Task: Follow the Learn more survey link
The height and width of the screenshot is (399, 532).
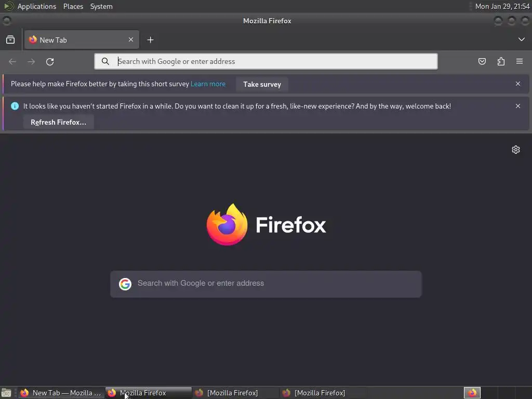Action: point(208,84)
